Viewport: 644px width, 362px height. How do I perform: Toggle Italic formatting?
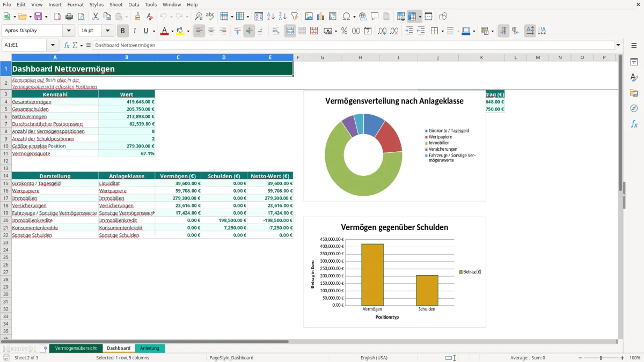click(x=134, y=31)
